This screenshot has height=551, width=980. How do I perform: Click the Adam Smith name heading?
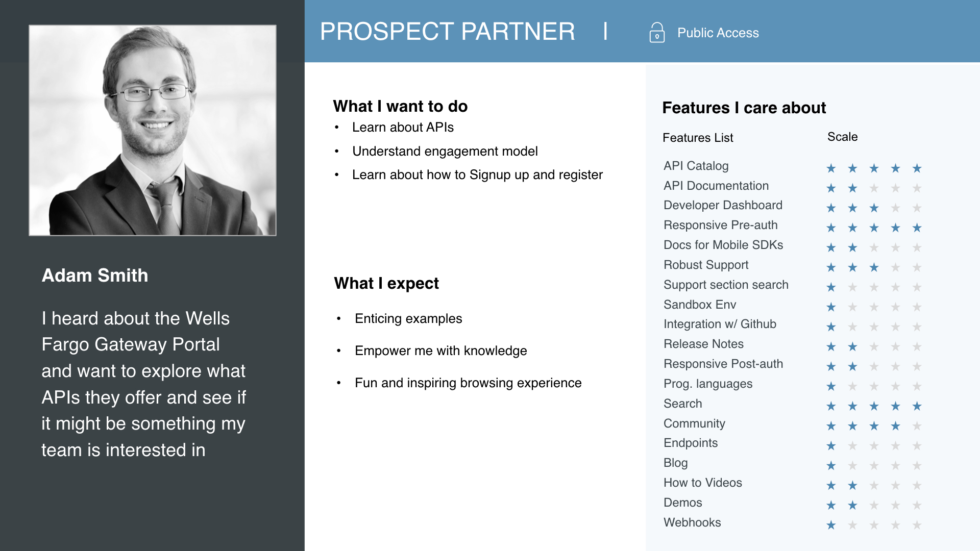[95, 275]
